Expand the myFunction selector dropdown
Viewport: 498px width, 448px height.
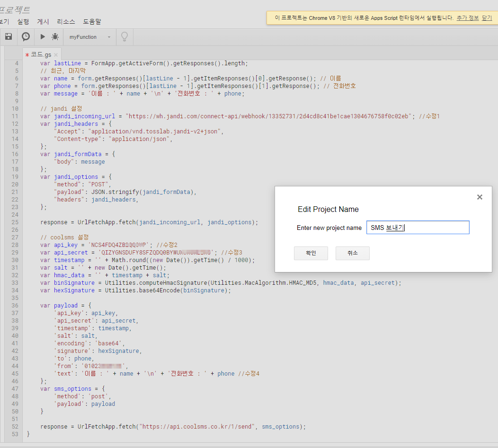[x=109, y=37]
